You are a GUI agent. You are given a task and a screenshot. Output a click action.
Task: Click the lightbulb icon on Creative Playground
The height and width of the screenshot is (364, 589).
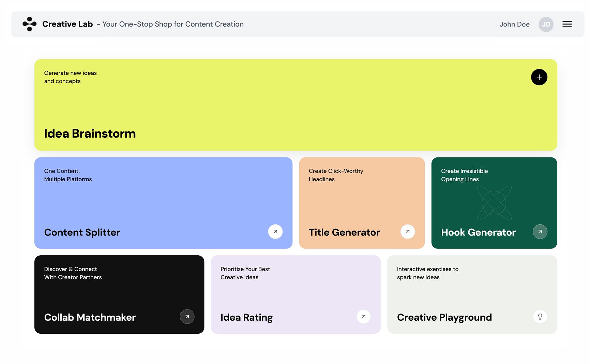pos(540,317)
